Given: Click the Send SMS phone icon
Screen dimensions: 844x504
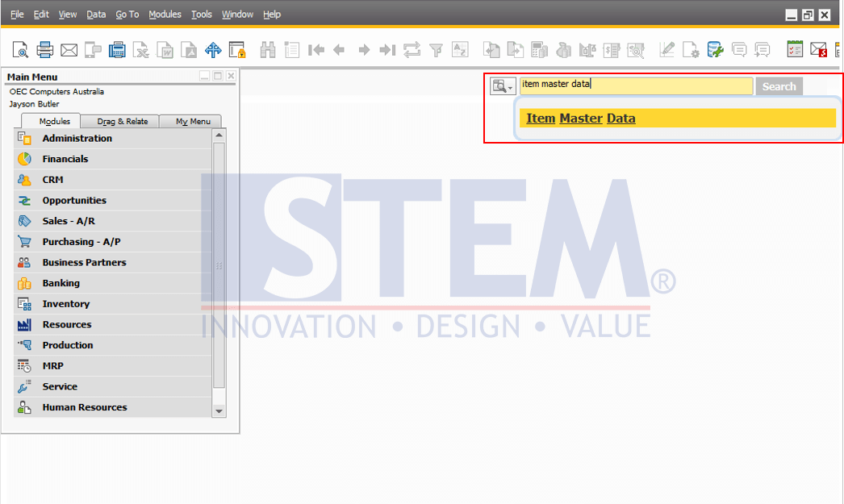Looking at the screenshot, I should pyautogui.click(x=93, y=50).
